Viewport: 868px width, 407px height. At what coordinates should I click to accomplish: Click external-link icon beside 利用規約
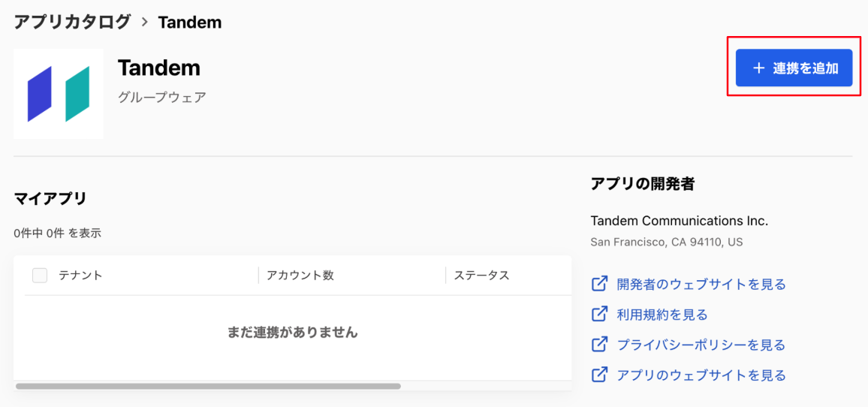click(600, 315)
